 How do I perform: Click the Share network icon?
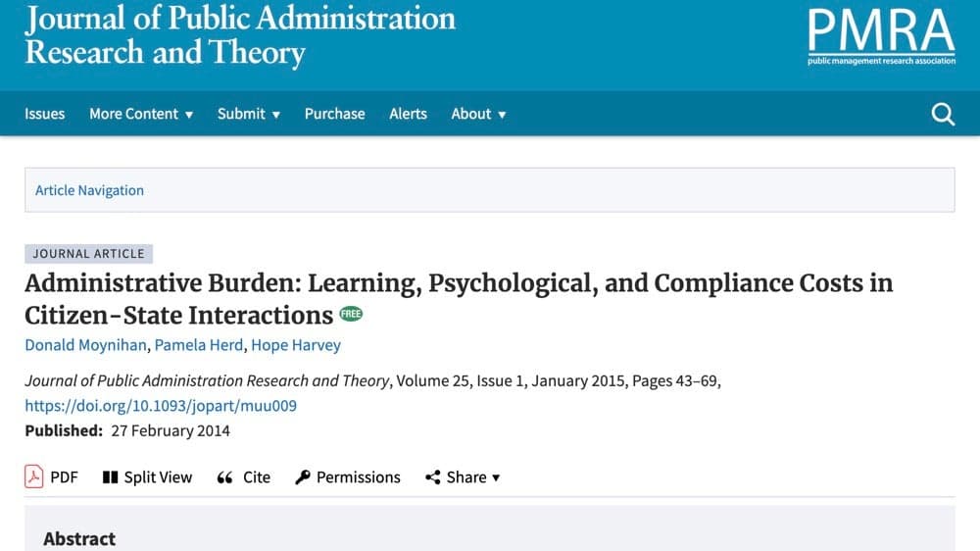point(432,477)
